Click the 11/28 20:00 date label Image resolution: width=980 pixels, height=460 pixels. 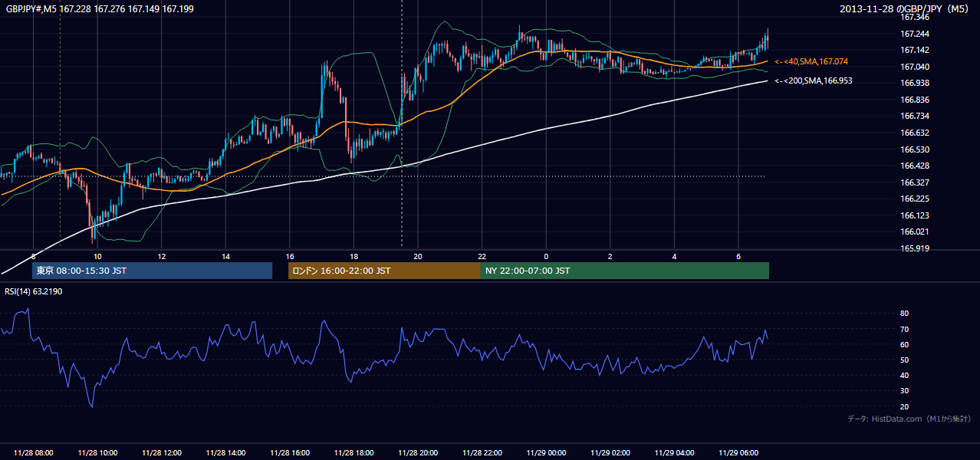pyautogui.click(x=418, y=453)
